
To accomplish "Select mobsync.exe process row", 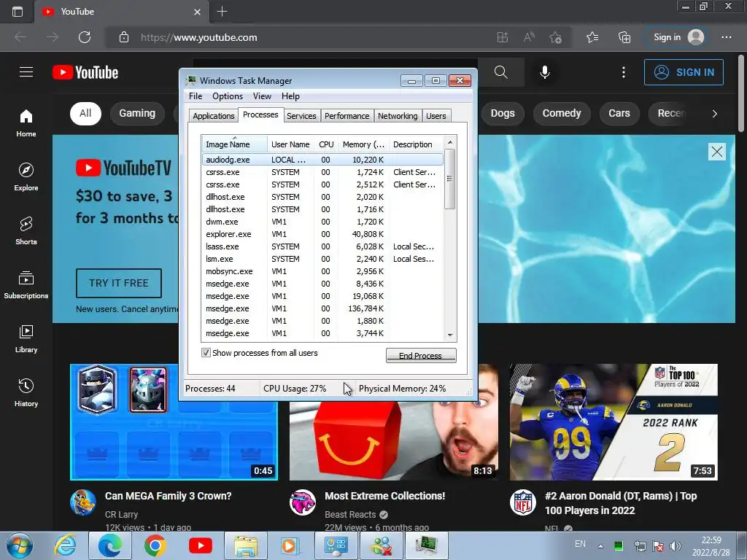I will coord(322,271).
